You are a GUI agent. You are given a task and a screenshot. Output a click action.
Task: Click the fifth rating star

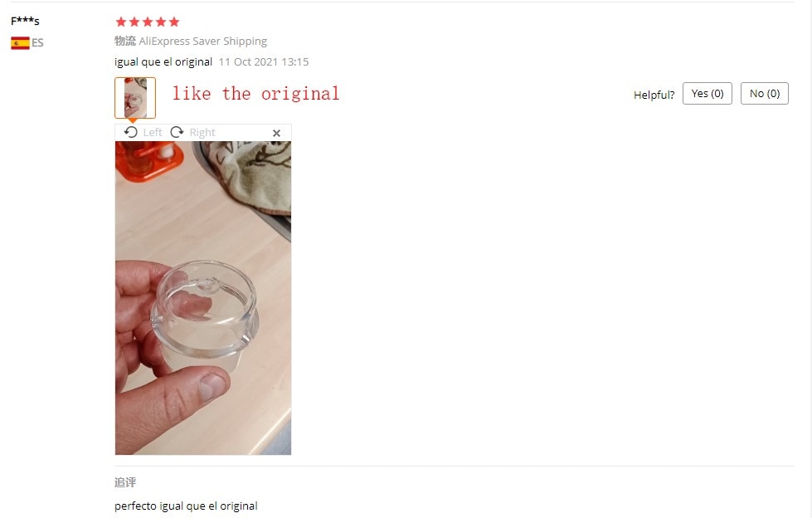[x=174, y=22]
